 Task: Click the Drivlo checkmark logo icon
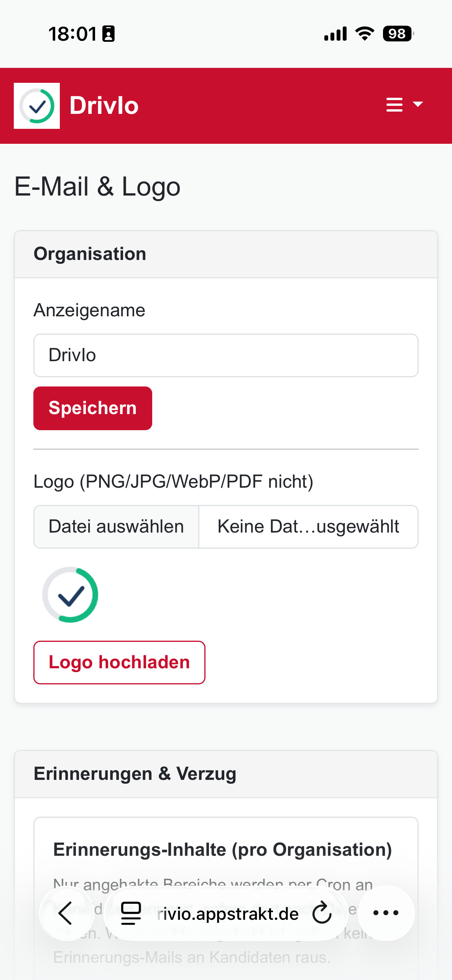pos(37,105)
